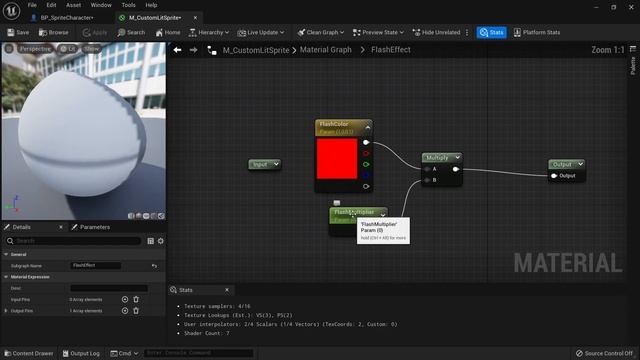Click the first preview mesh shape icon
This screenshot has height=360, width=640.
[131, 216]
